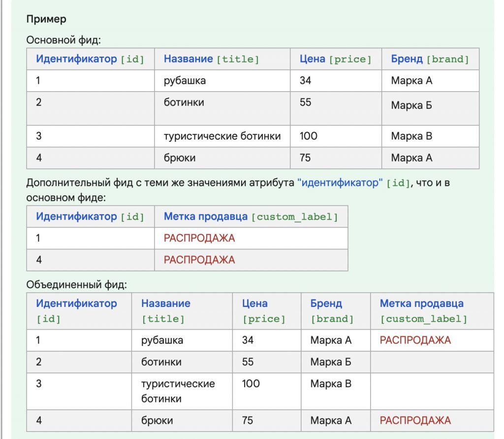This screenshot has height=439, width=504.
Task: Select the id 1 cell in the Дополнительный фид table
Action: pyautogui.click(x=91, y=238)
